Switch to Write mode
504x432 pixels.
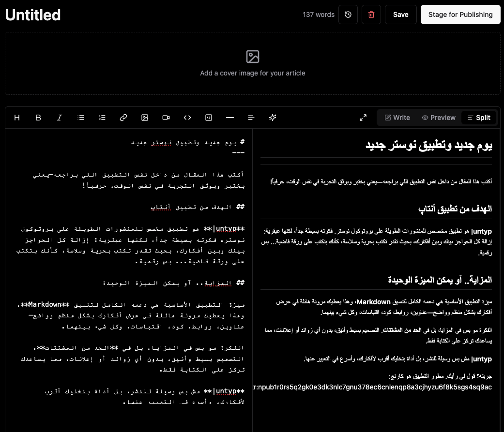[x=397, y=118]
